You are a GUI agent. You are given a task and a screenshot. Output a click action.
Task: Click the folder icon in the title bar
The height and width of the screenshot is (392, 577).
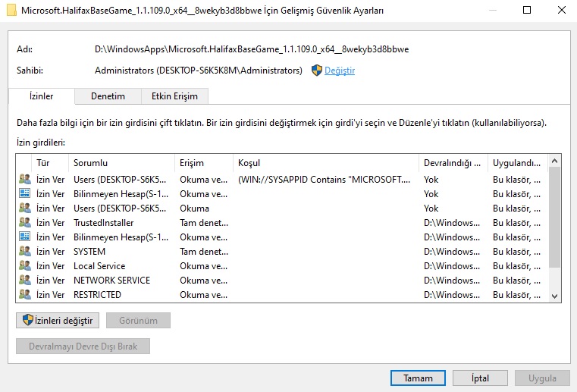point(11,10)
